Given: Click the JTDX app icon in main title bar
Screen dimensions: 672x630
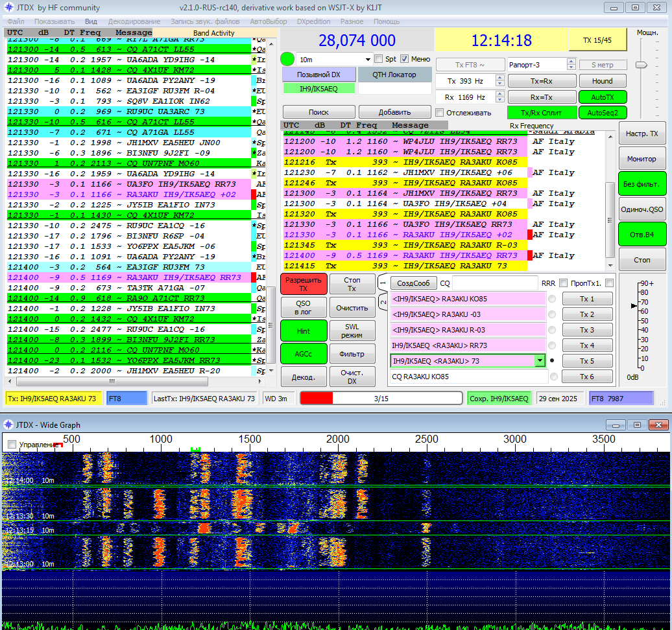Looking at the screenshot, I should coord(8,7).
